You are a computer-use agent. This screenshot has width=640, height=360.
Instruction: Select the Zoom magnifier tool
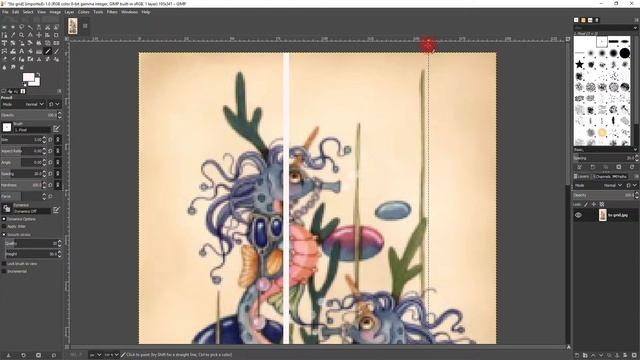click(x=21, y=35)
